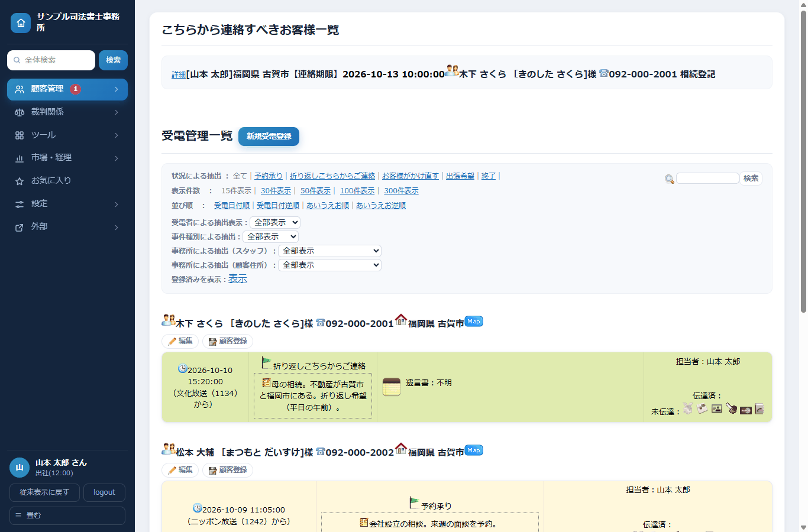808x532 pixels.
Task: Open the 受電者による抽出表示 dropdown
Action: tap(275, 223)
